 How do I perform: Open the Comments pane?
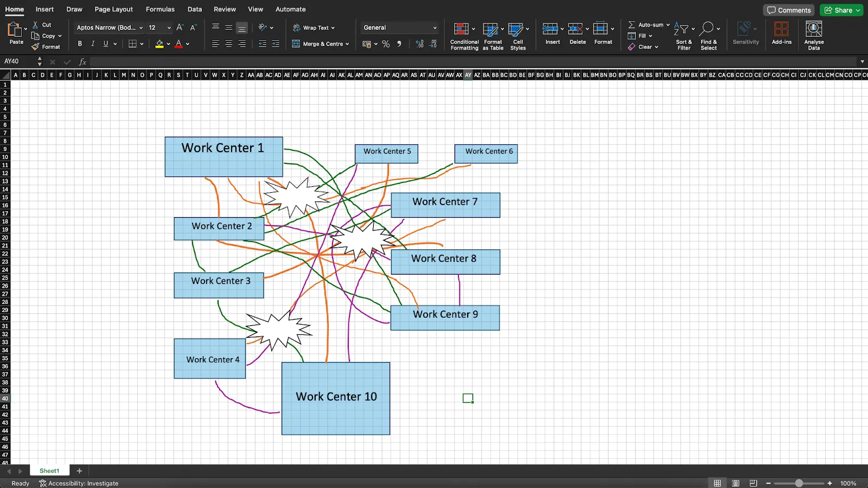click(789, 10)
